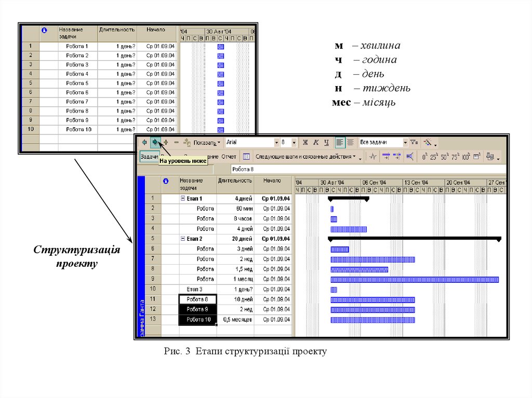
Task: Click the AutoFilter funnel icon
Action: click(x=414, y=142)
